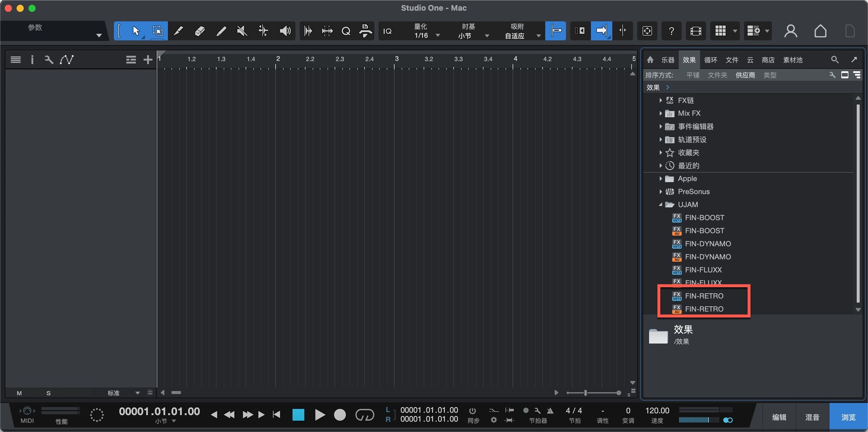Show automation curve icon
The width and height of the screenshot is (868, 432).
click(x=66, y=60)
